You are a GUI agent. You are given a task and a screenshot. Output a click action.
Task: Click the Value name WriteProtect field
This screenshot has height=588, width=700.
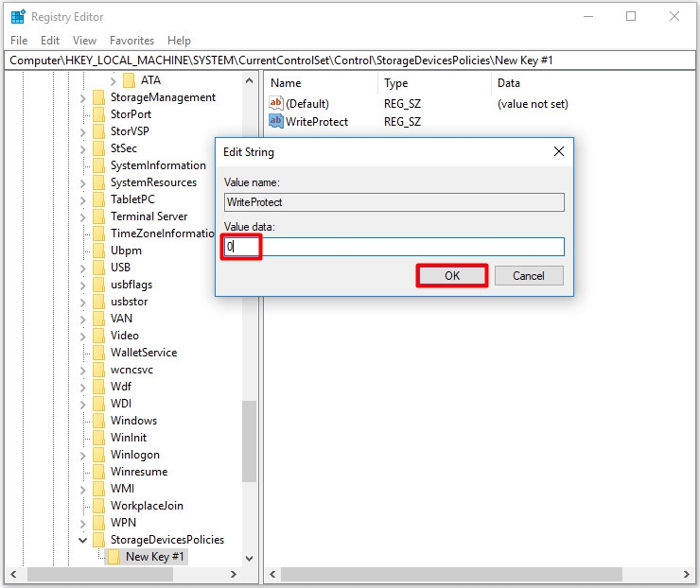coord(394,202)
